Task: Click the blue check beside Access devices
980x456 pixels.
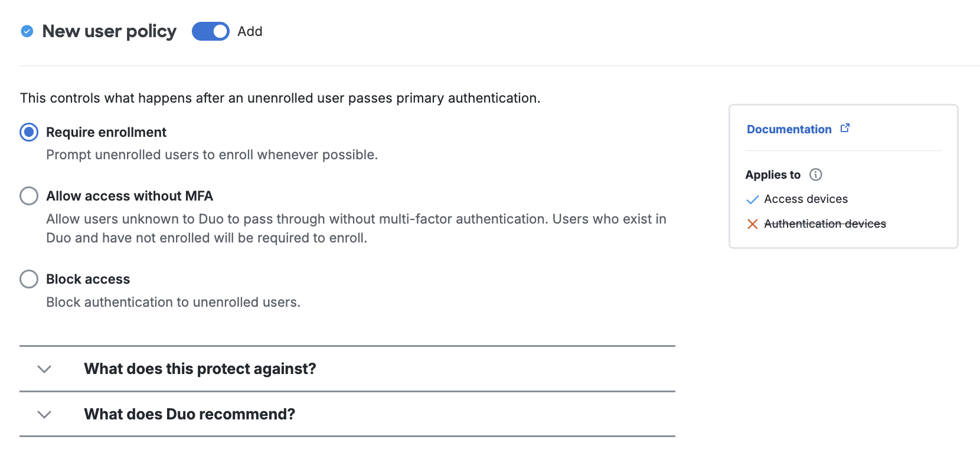Action: tap(753, 199)
